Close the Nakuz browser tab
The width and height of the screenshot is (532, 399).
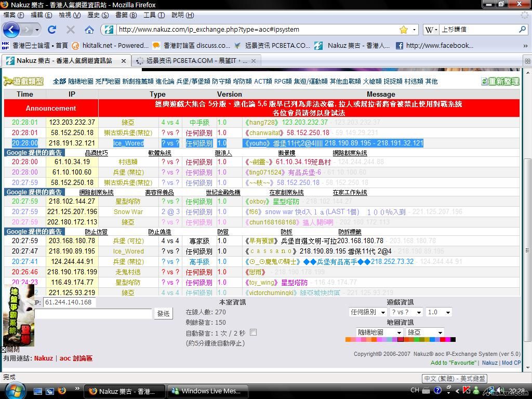click(124, 61)
